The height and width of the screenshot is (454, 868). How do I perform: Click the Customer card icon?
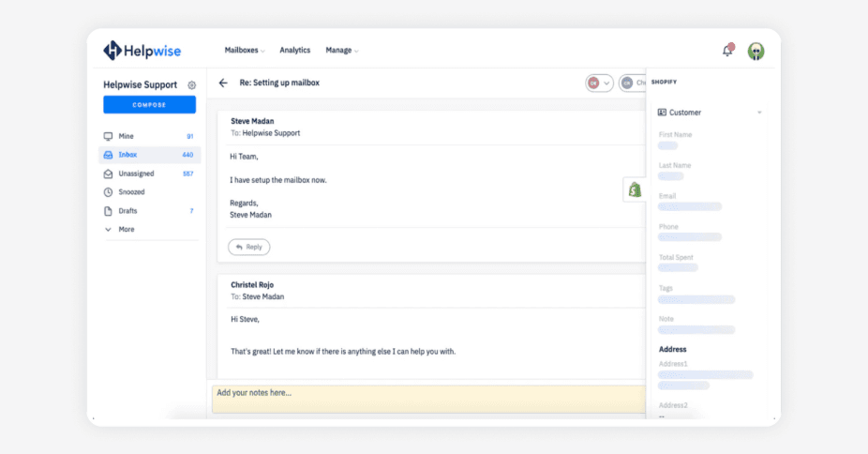(662, 113)
